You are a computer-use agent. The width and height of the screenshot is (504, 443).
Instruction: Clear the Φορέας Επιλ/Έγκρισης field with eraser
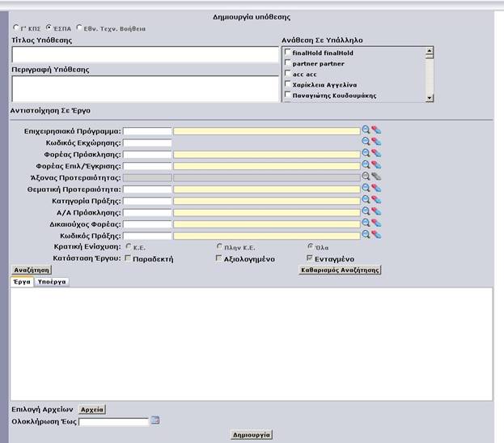(x=376, y=165)
